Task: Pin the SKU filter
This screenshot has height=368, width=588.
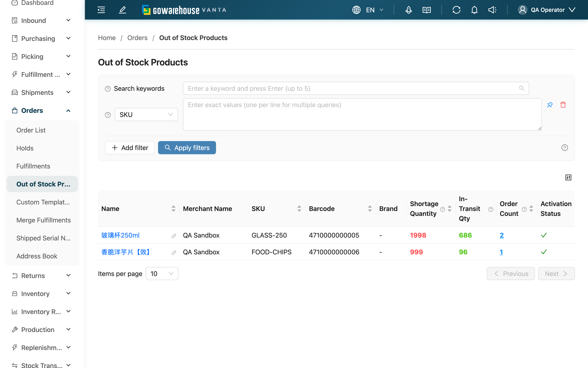Action: tap(550, 105)
